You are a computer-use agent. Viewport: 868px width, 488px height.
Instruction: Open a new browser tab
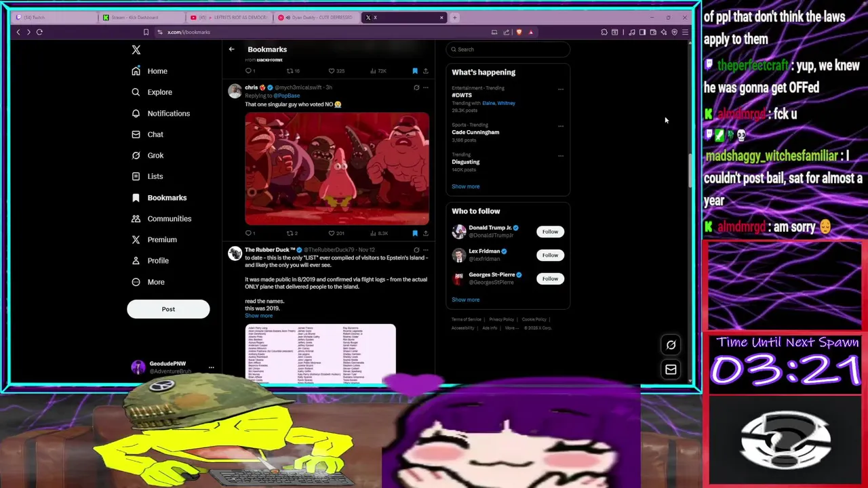click(x=455, y=18)
